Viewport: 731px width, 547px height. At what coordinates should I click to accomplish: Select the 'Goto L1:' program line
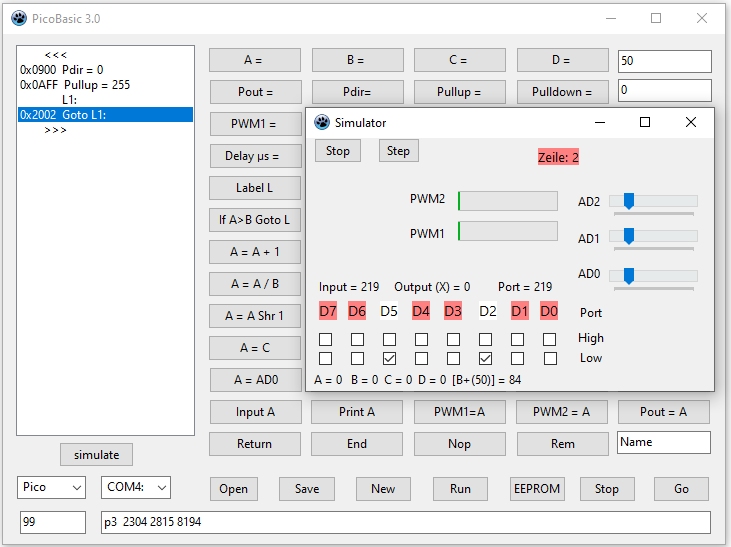coord(105,115)
